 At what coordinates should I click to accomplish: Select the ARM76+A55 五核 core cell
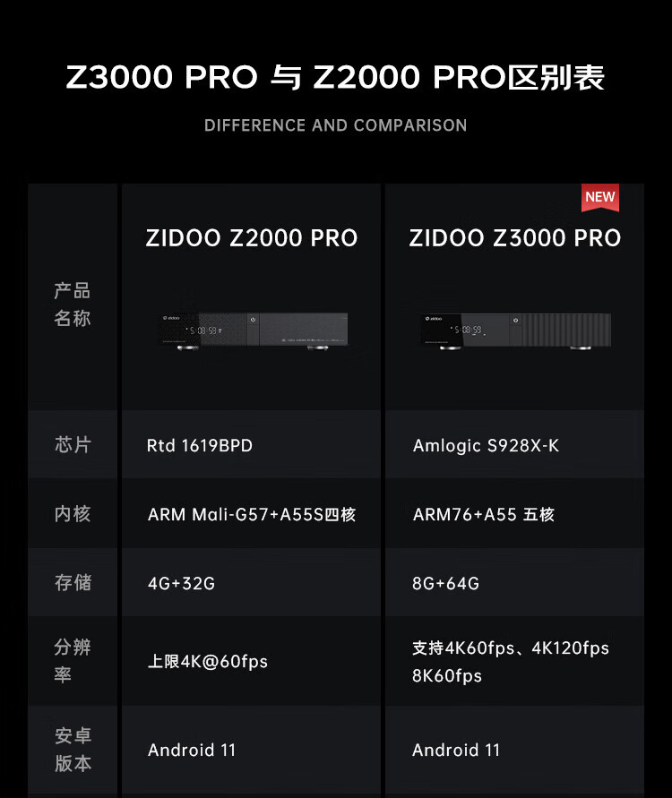click(x=483, y=515)
